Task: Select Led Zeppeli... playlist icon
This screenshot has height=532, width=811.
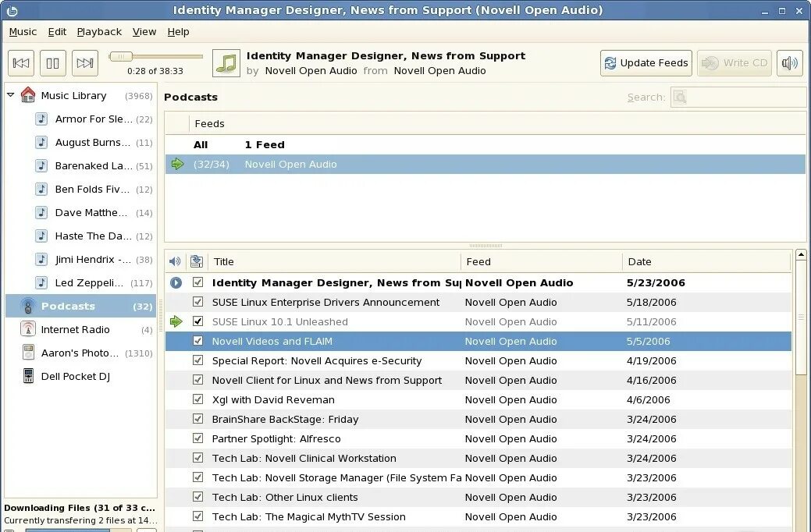Action: 41,283
